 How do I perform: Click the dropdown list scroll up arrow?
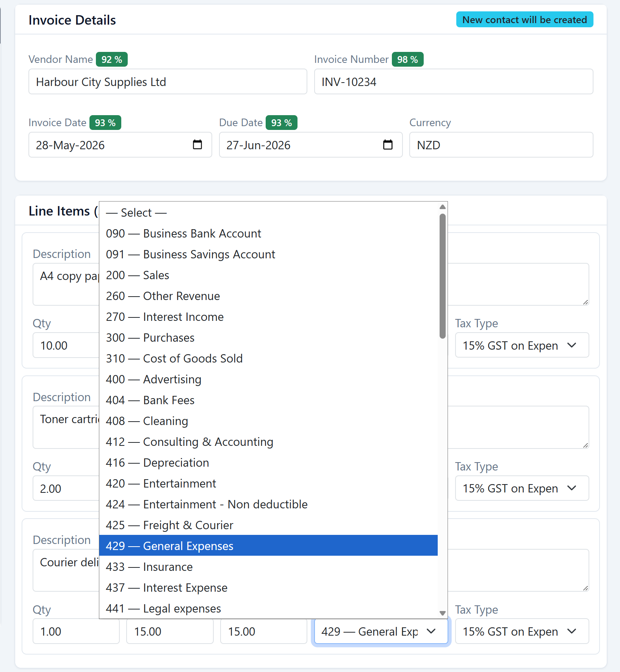coord(442,207)
